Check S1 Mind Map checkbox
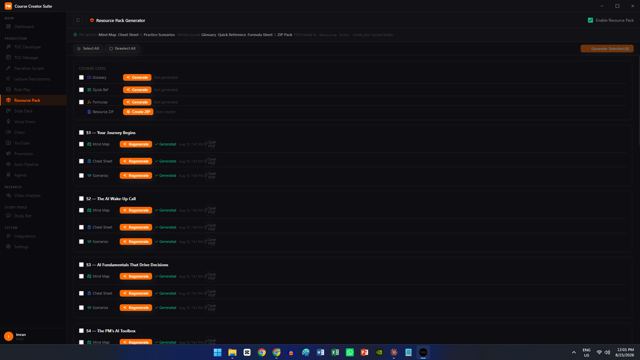 point(81,144)
